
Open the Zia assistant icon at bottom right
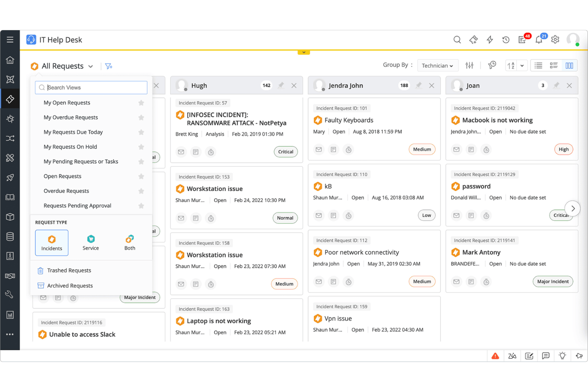[x=512, y=356]
